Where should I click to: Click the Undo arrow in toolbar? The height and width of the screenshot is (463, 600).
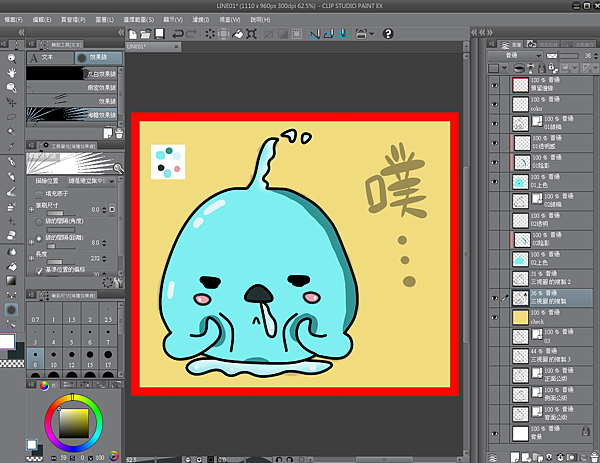178,33
